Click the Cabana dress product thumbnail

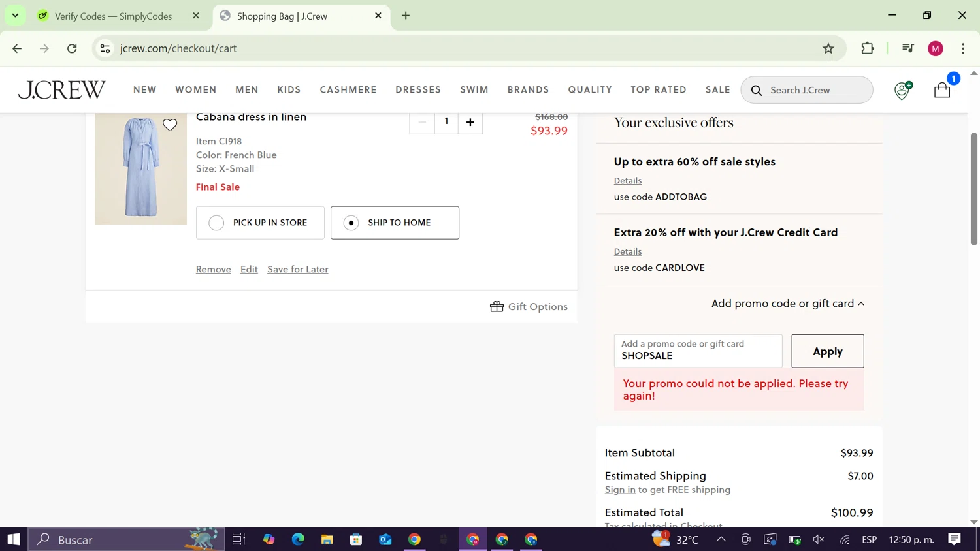[x=140, y=168]
